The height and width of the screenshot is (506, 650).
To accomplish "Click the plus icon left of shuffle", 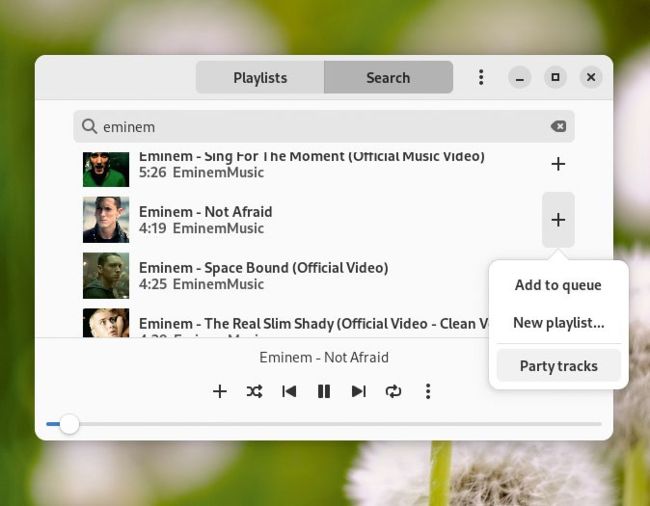I will point(220,391).
